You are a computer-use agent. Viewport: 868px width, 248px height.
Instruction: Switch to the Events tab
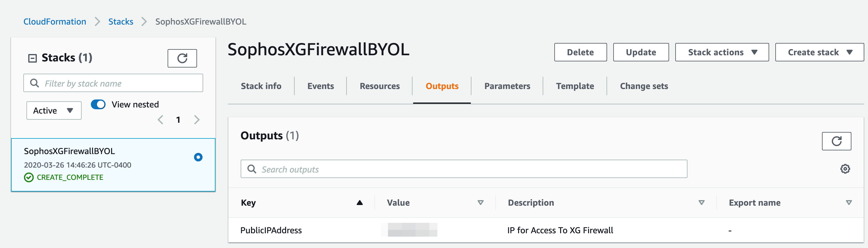coord(320,86)
